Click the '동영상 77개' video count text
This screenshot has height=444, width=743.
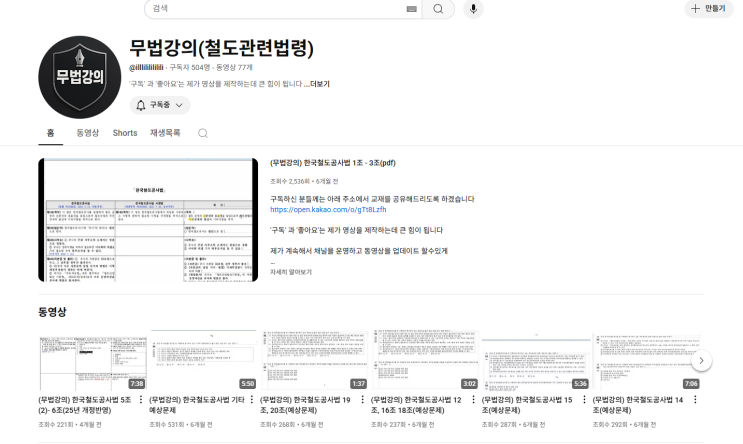234,67
